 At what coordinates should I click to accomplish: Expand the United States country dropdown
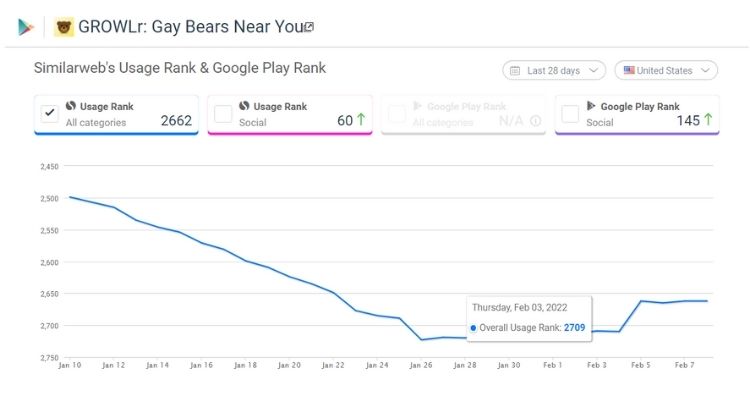click(666, 71)
